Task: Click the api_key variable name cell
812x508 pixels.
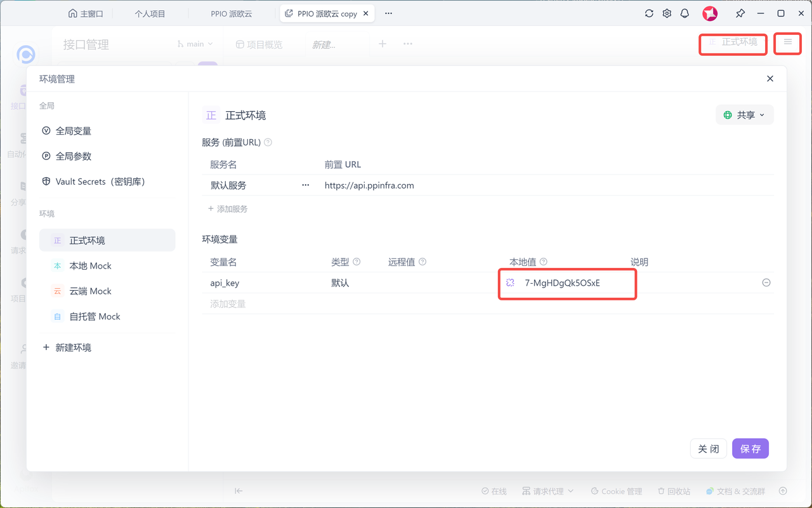Action: pos(225,283)
